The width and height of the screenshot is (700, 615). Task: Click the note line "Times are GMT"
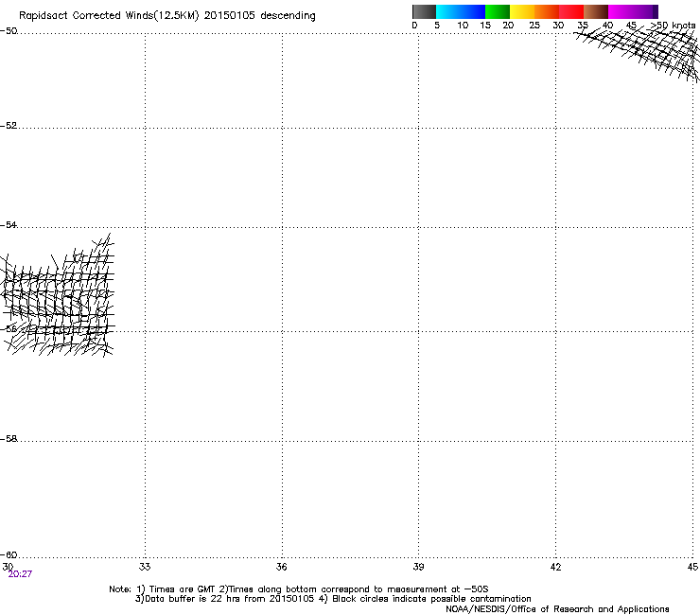tap(182, 589)
